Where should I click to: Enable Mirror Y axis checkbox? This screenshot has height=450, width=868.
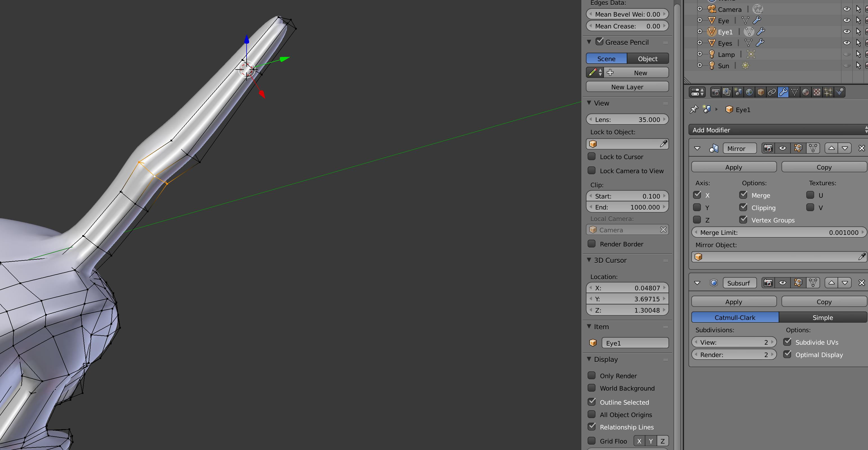(x=697, y=207)
